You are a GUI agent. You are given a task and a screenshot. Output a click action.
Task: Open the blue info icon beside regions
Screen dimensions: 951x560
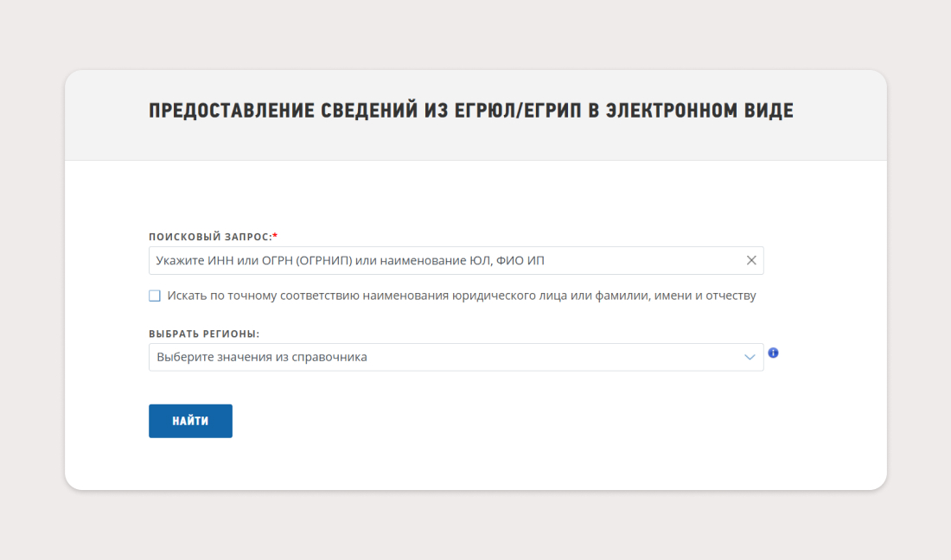coord(773,353)
